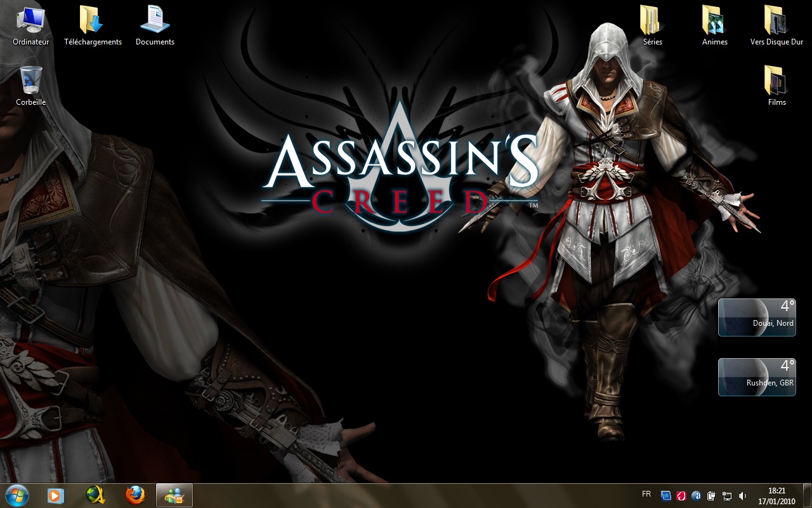Click the blue Intel tray icon
Screen dimensions: 812x508
pyautogui.click(x=666, y=495)
